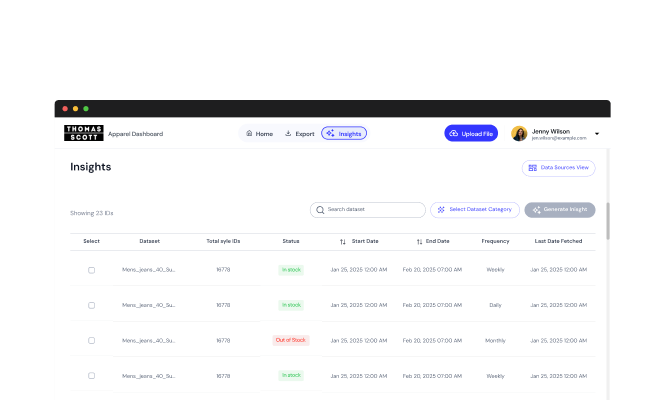Click Jenny Wilson's profile avatar
Image resolution: width=666 pixels, height=400 pixels.
tap(519, 133)
